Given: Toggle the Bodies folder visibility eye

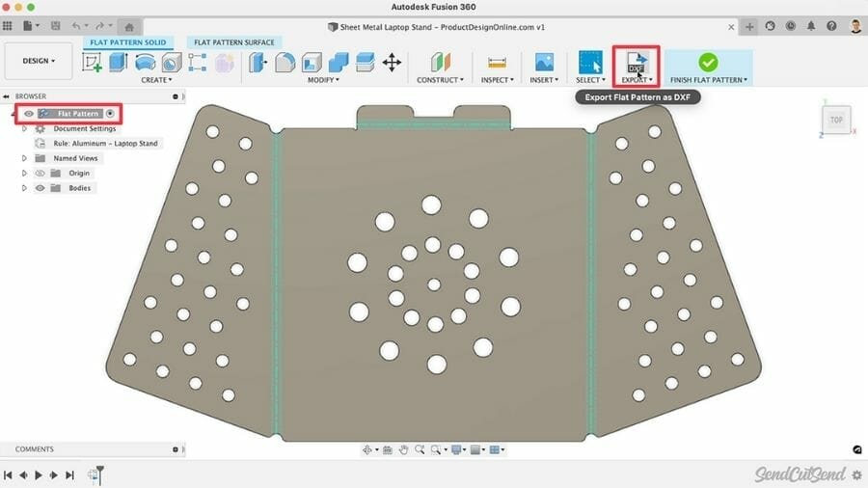Looking at the screenshot, I should [x=40, y=188].
